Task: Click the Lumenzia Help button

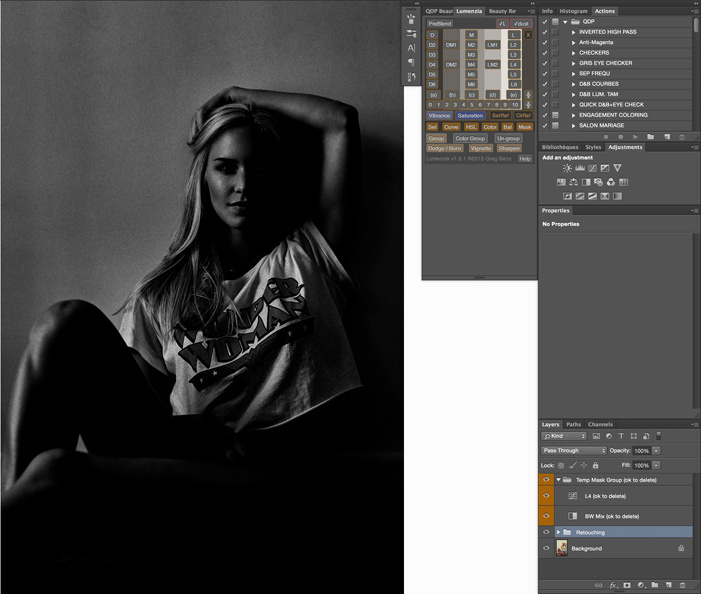Action: tap(525, 159)
